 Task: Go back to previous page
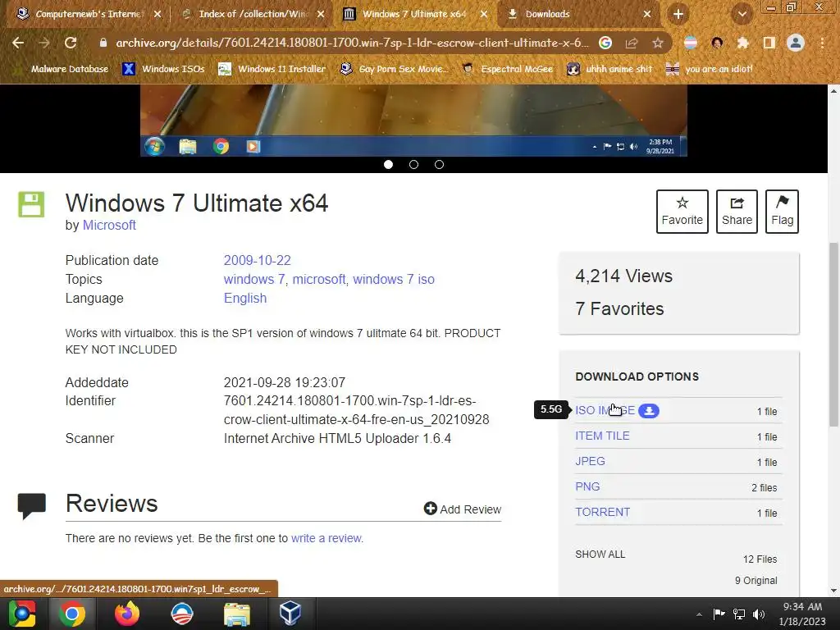pyautogui.click(x=18, y=43)
